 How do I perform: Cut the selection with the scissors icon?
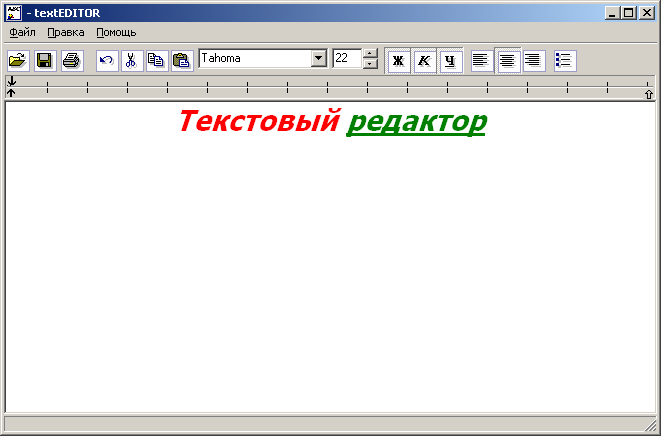(132, 61)
